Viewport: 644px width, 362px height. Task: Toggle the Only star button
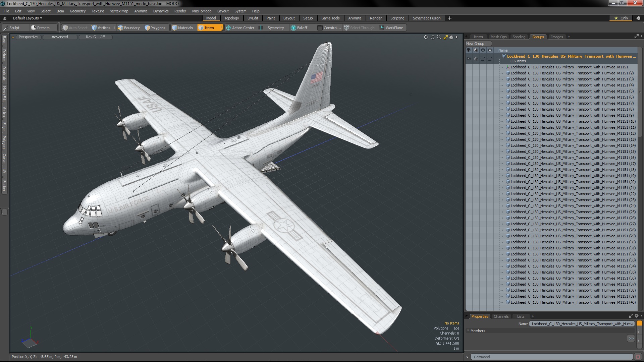click(x=621, y=18)
